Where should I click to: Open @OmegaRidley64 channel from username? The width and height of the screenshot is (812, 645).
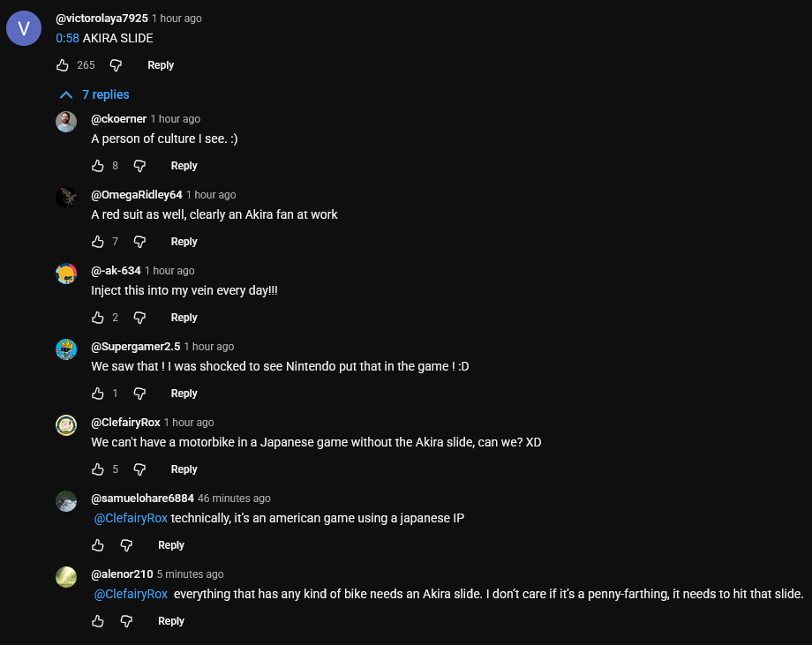(137, 195)
